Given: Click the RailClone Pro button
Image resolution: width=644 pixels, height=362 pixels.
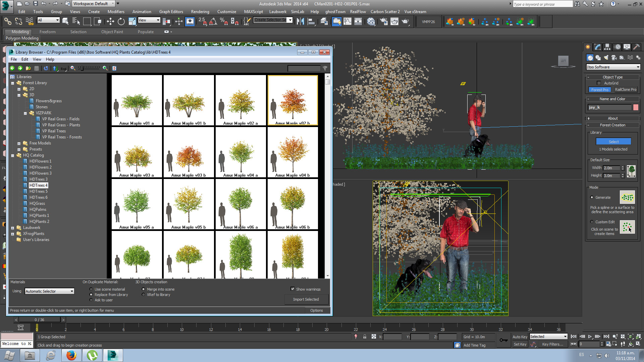Looking at the screenshot, I should (x=626, y=90).
